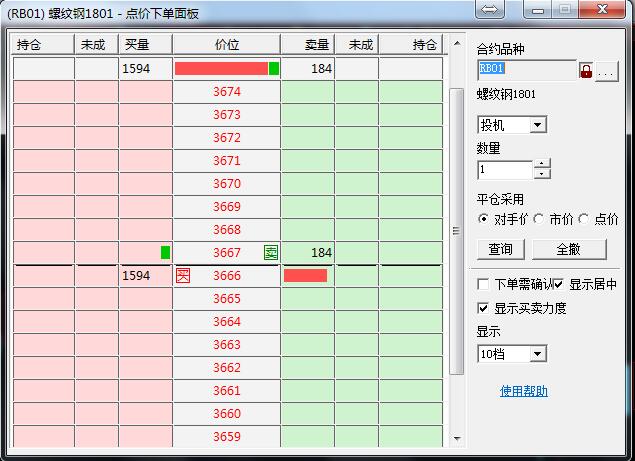
Task: Click the RB01 contract input field
Action: click(527, 70)
